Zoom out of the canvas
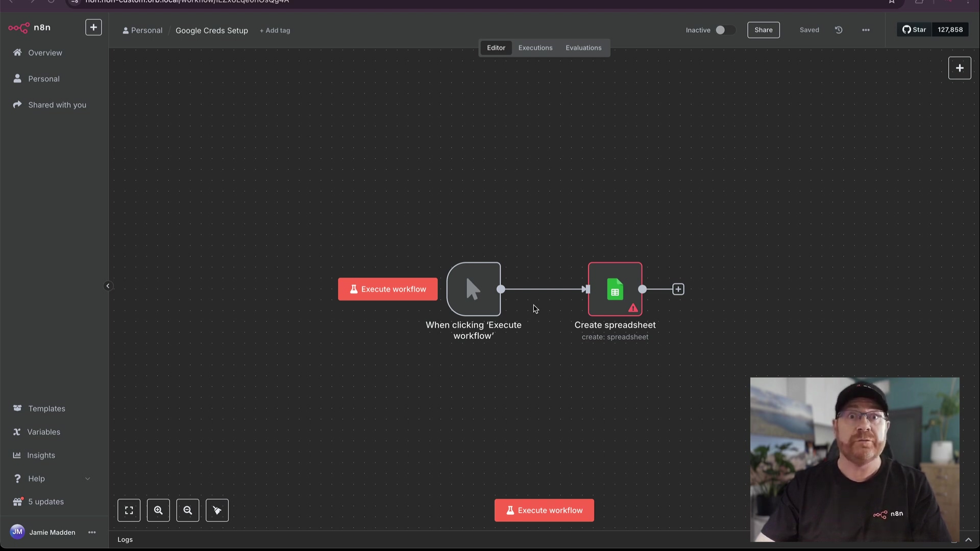The width and height of the screenshot is (980, 551). click(x=188, y=510)
